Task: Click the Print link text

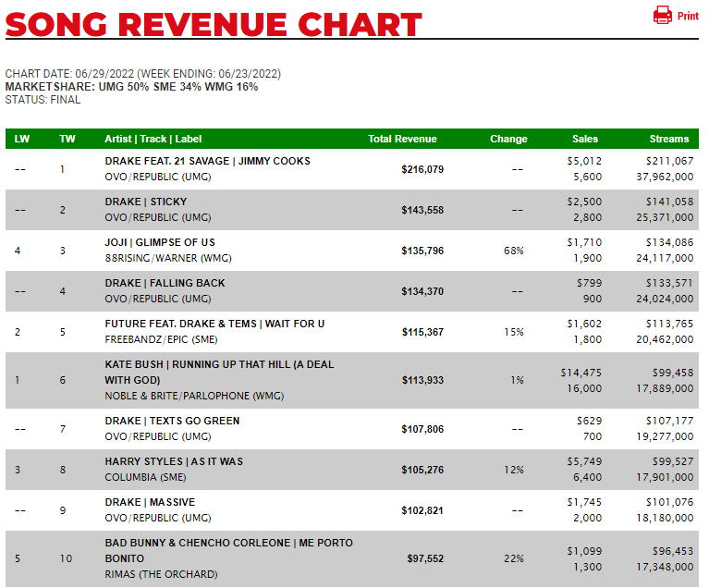Action: tap(688, 16)
